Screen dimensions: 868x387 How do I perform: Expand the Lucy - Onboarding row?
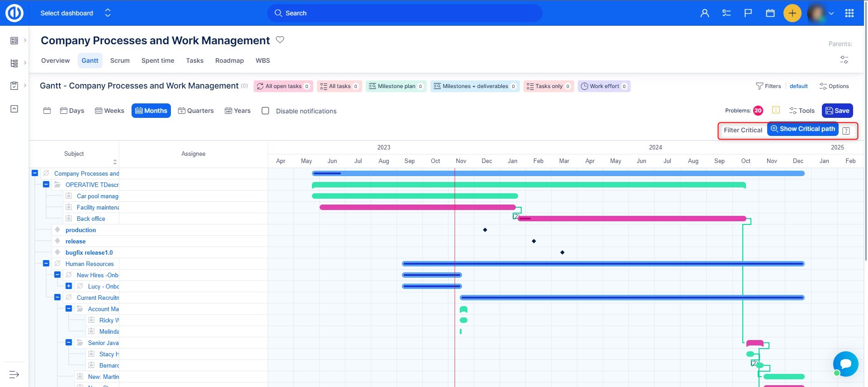69,286
